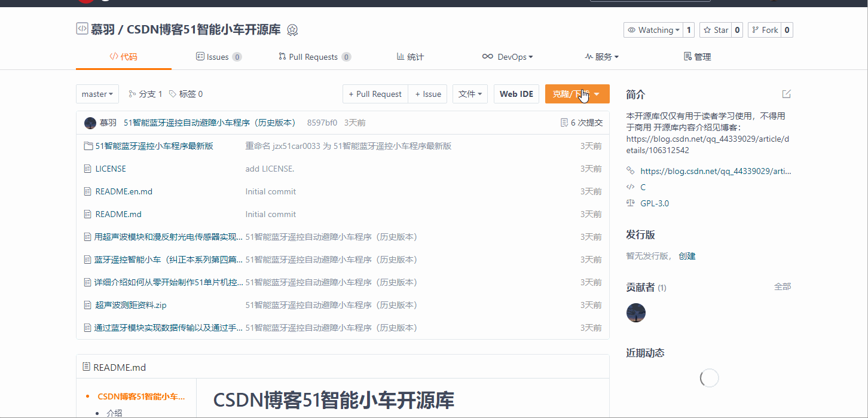
Task: Open file 详细介绍如何从零开始制作51单片机控...
Action: pos(169,282)
